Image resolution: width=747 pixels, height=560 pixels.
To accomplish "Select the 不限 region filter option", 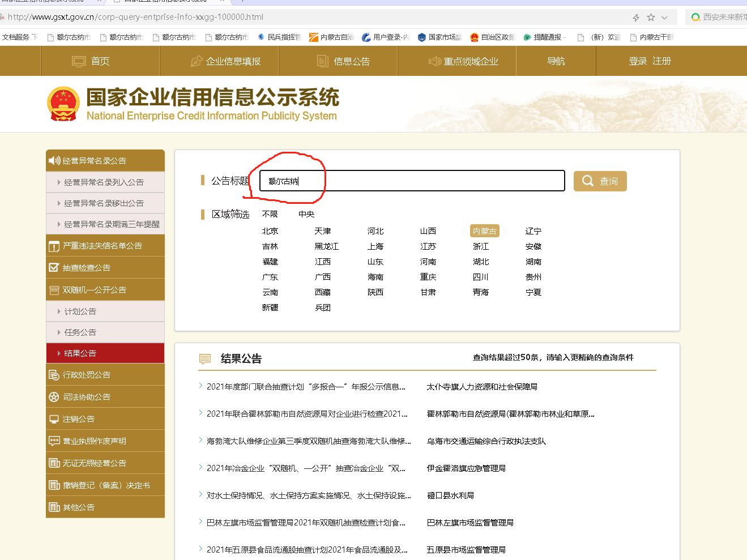I will coord(270,214).
